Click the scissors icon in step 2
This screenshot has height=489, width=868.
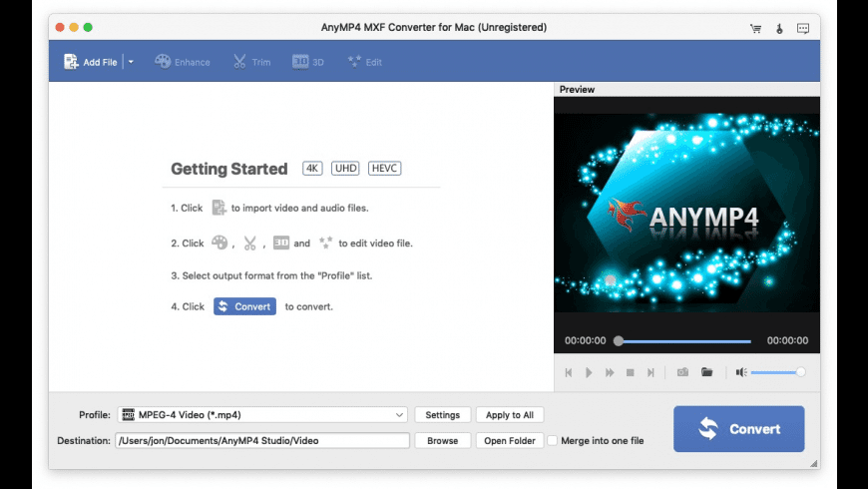click(249, 243)
